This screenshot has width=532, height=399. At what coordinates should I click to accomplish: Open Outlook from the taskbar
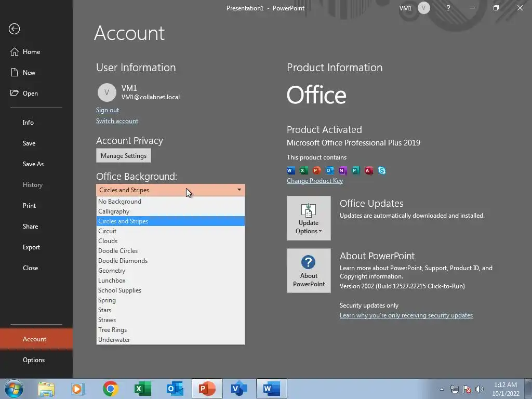point(175,389)
